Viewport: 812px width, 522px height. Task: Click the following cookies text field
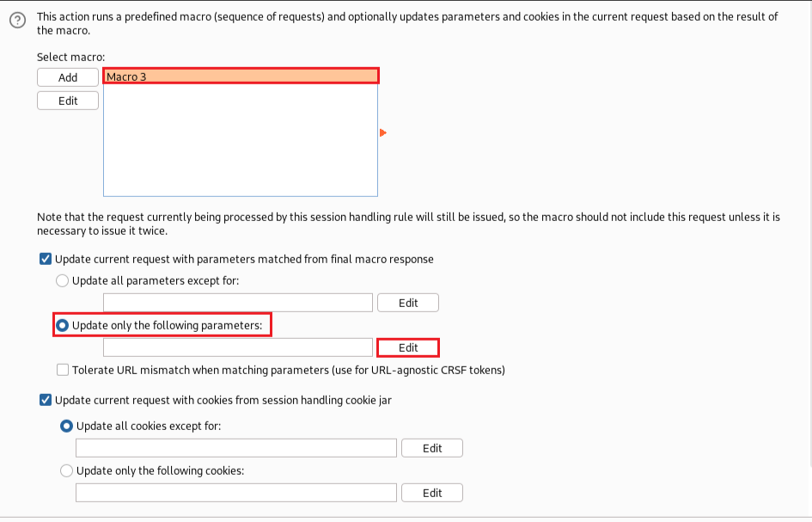[236, 493]
